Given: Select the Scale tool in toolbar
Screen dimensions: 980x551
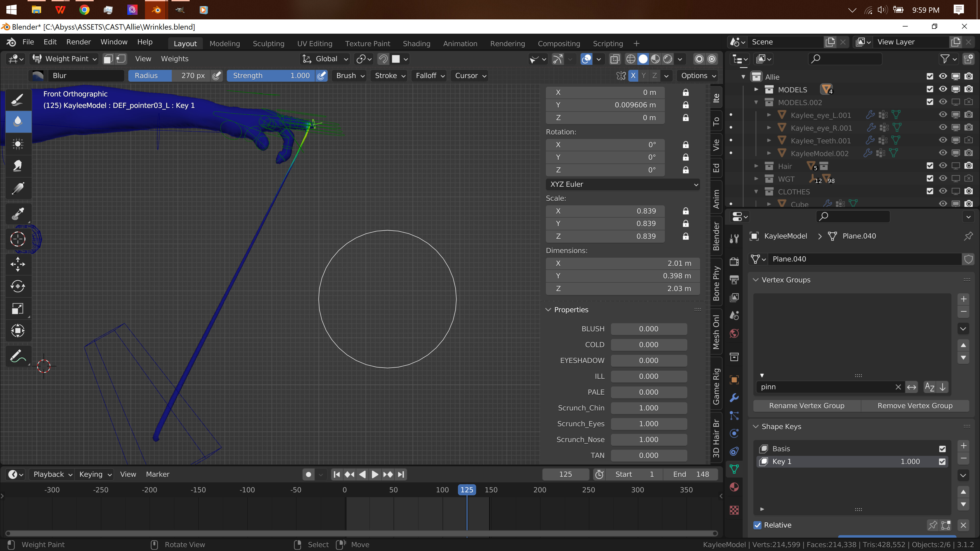Looking at the screenshot, I should point(18,308).
